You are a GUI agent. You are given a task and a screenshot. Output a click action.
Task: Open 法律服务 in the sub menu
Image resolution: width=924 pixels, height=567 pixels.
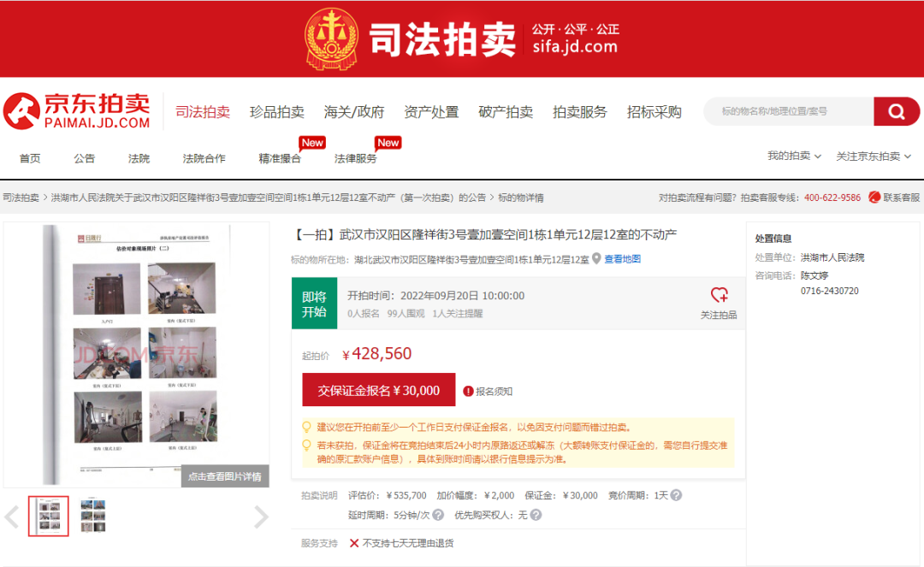pos(355,158)
